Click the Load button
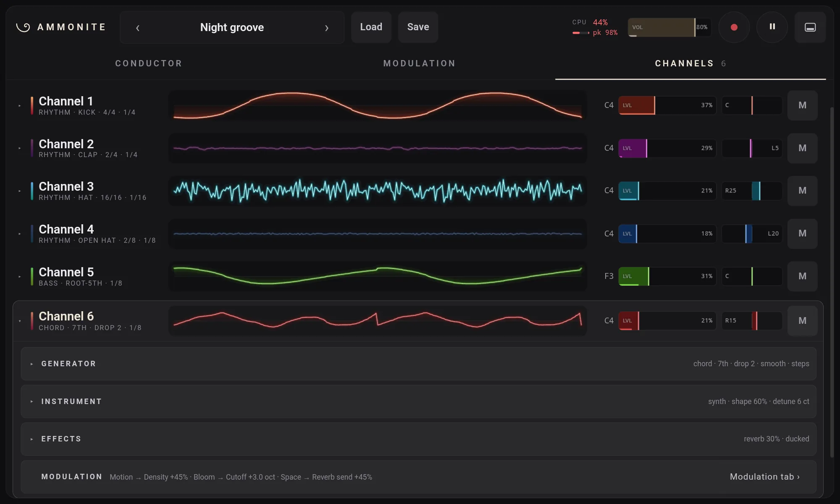This screenshot has height=504, width=840. coord(371,27)
